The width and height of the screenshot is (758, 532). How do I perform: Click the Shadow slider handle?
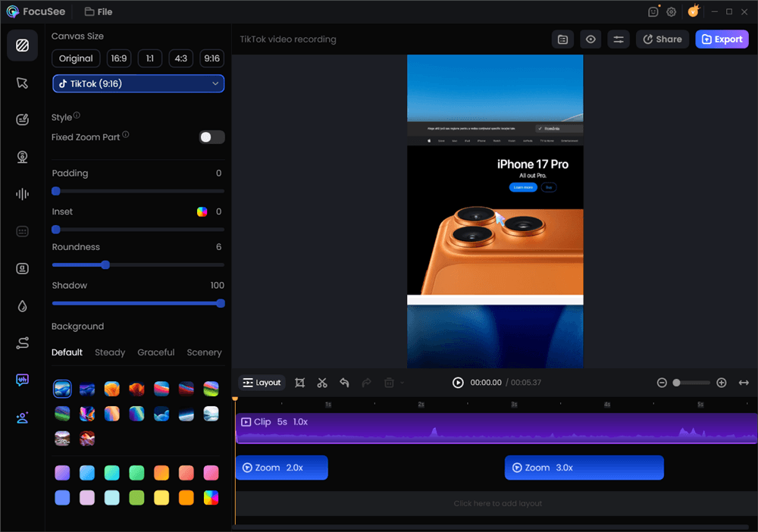[221, 303]
